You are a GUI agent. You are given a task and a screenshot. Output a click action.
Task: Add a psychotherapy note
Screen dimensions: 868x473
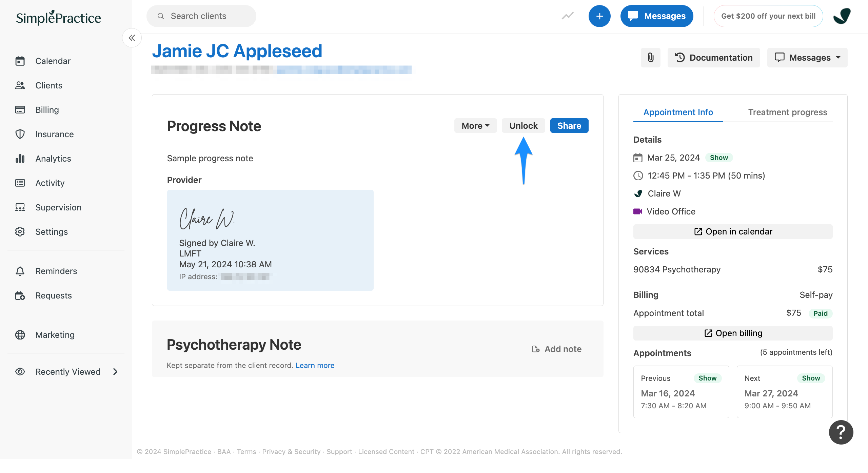(x=557, y=349)
